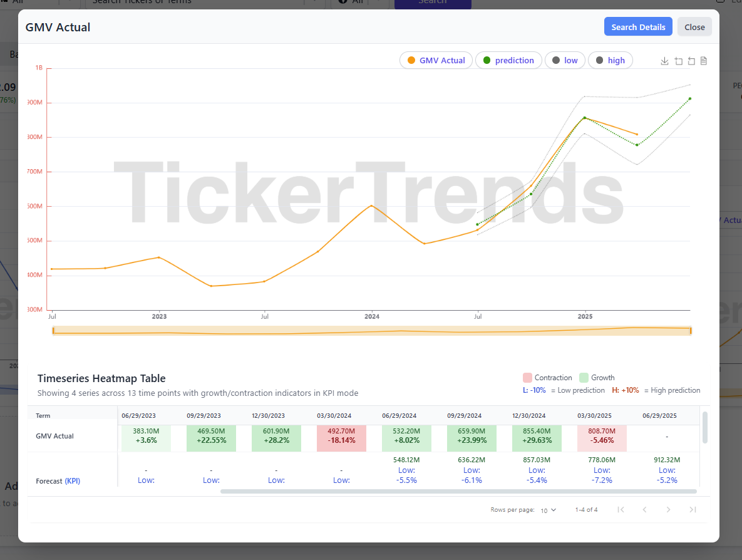Toggle GMV Actual series in legend
The height and width of the screenshot is (560, 742).
[436, 60]
